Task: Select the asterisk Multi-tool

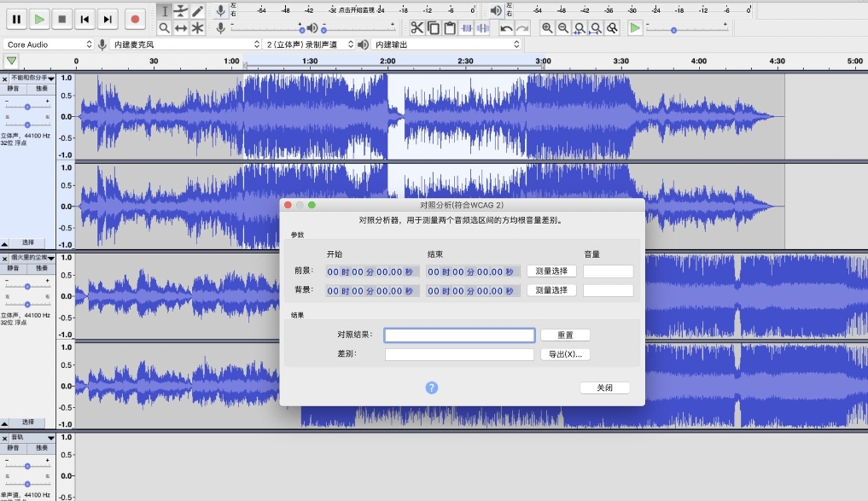Action: point(198,27)
